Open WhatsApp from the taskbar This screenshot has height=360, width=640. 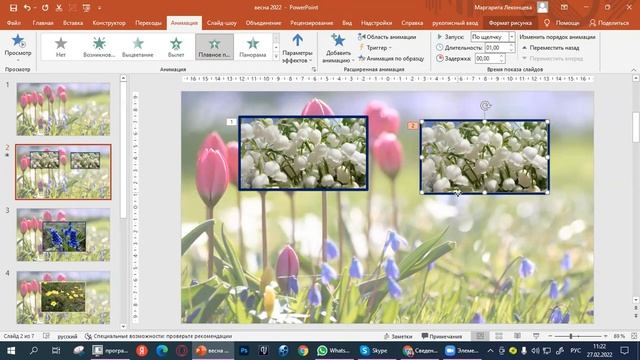[x=333, y=351]
